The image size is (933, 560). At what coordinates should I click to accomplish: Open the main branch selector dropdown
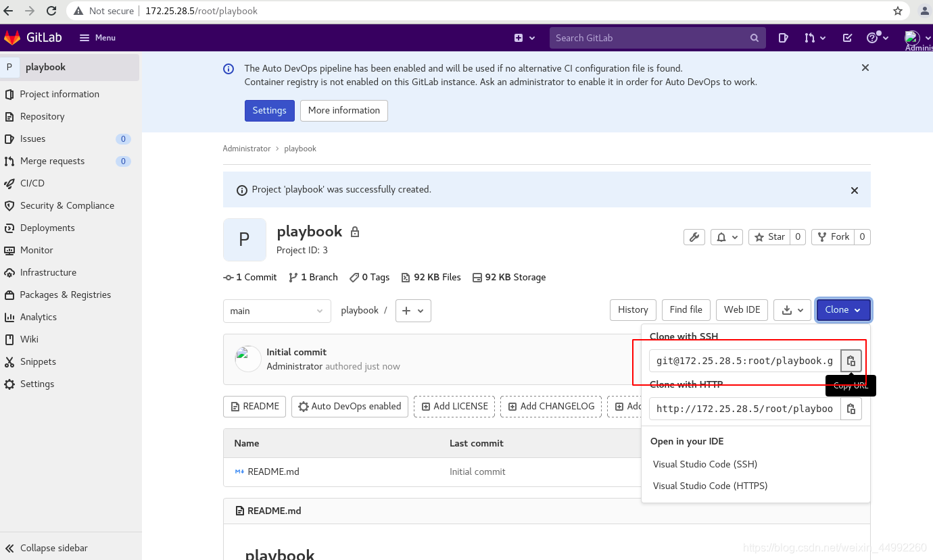277,311
